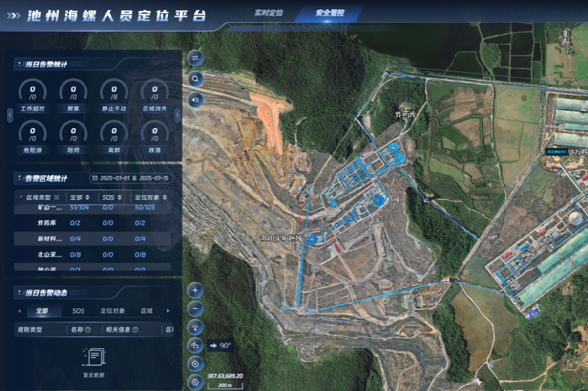Zoom out the map with minus button
This screenshot has width=588, height=391.
[195, 309]
